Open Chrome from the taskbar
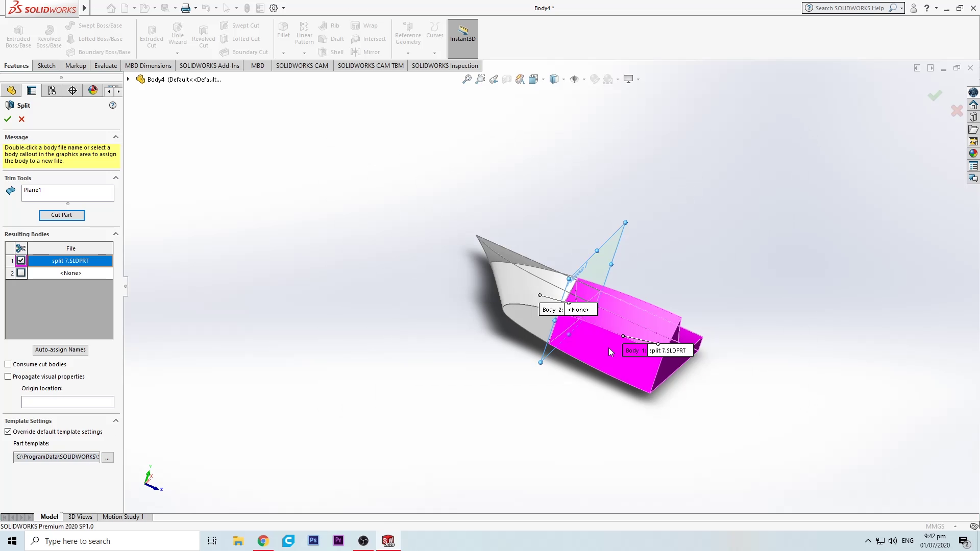980x551 pixels. coord(263,541)
